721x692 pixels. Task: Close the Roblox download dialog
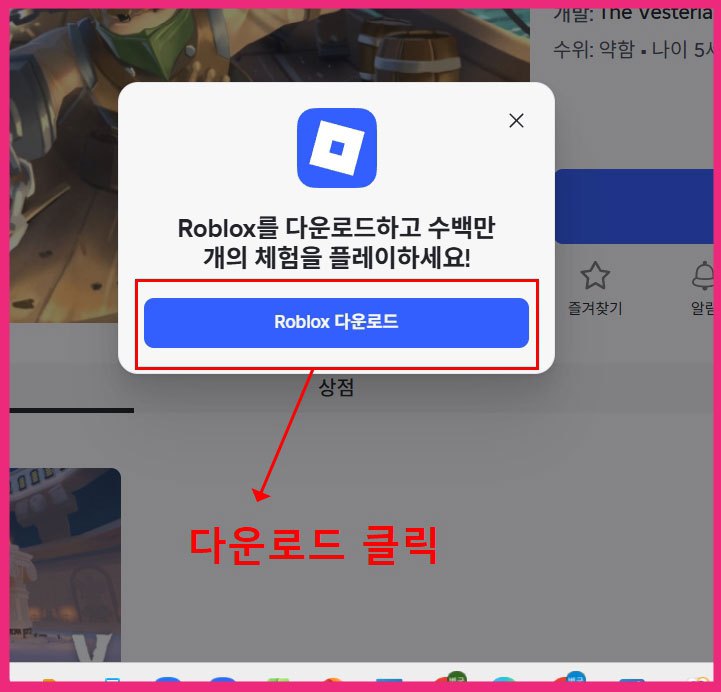pyautogui.click(x=516, y=121)
